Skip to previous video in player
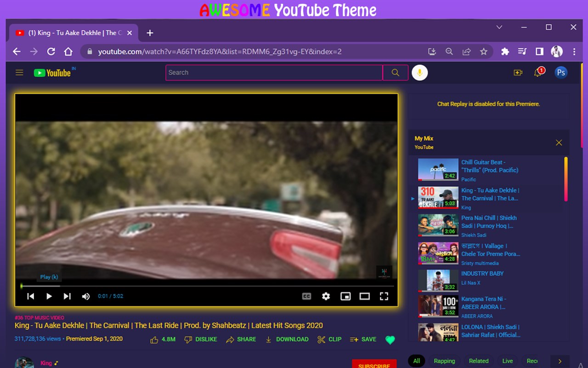This screenshot has height=368, width=588. (x=30, y=296)
